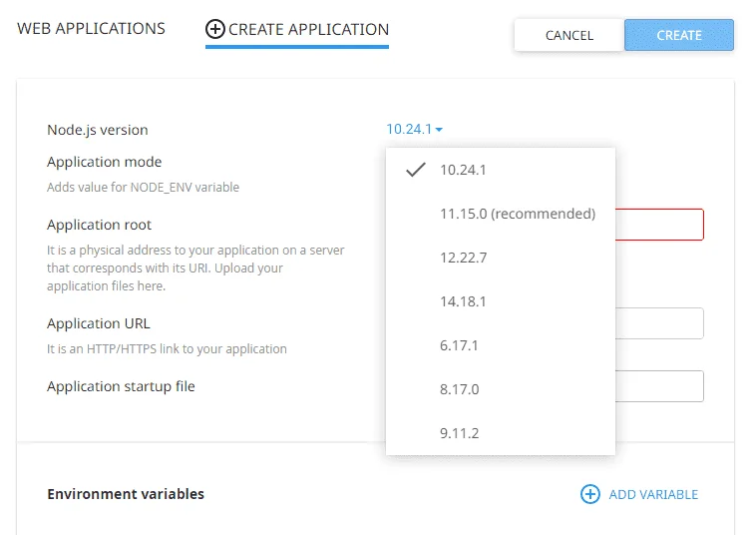Viewport: 756px width, 535px height.
Task: Select Node.js version 12.22.7
Action: [x=501, y=258]
